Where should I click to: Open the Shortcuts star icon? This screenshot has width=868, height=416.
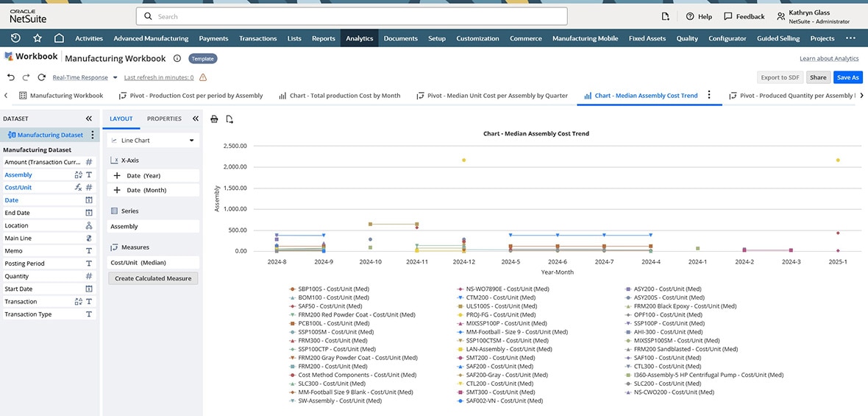(38, 38)
